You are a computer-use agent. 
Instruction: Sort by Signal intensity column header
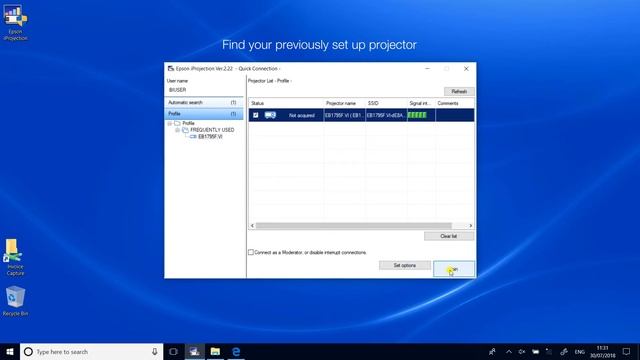(421, 103)
